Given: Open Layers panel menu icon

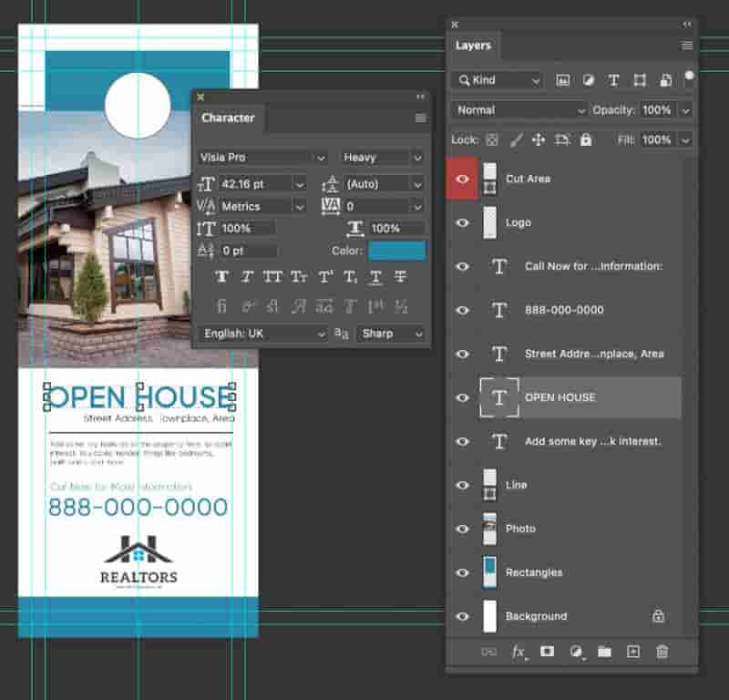Looking at the screenshot, I should tap(687, 46).
